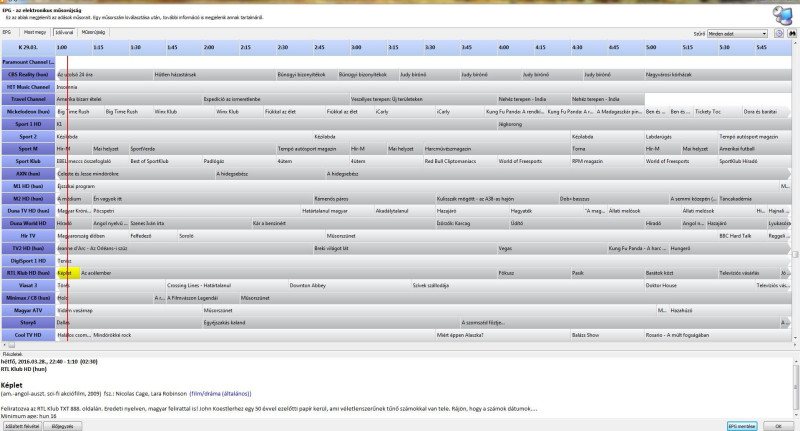Click the horizontal scrollbar thumb below channels

pyautogui.click(x=11, y=345)
